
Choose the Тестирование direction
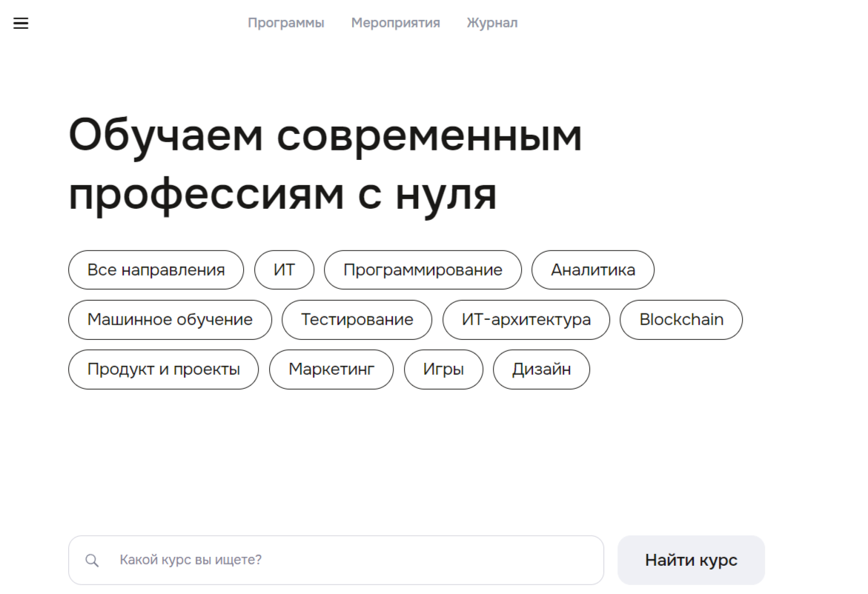pos(357,320)
